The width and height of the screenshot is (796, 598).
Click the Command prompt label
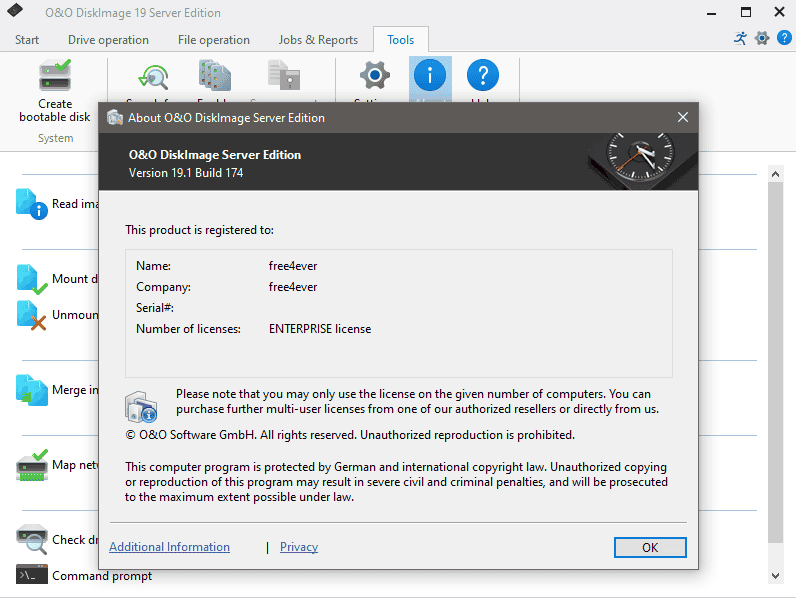tap(102, 576)
